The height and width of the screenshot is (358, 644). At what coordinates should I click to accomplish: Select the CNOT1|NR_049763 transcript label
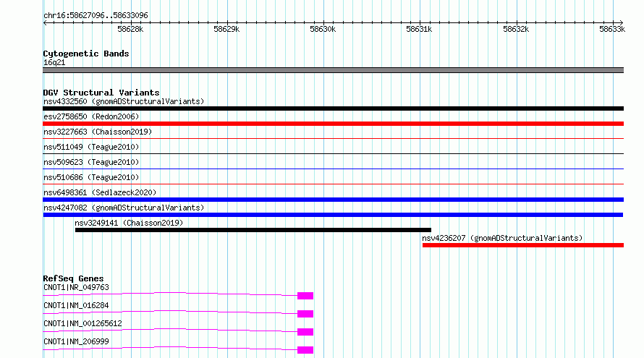click(x=76, y=287)
